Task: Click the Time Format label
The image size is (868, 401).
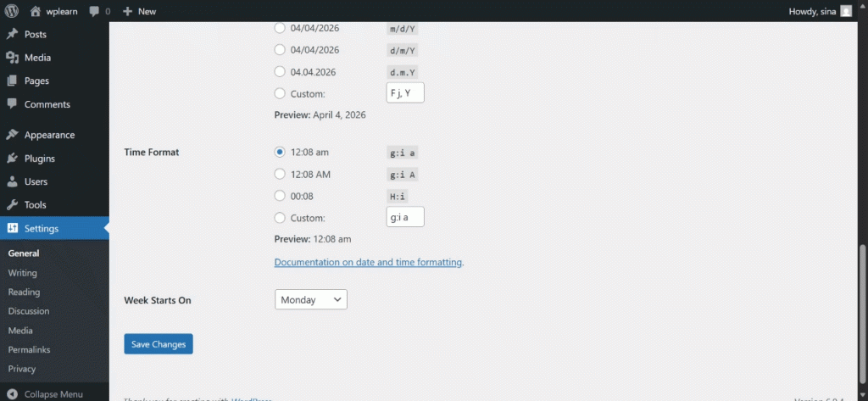Action: click(x=152, y=152)
